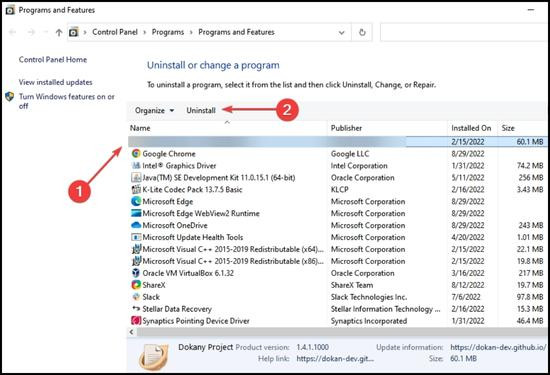The image size is (550, 375).
Task: Click the Microsoft Update Health Tools icon
Action: (136, 237)
